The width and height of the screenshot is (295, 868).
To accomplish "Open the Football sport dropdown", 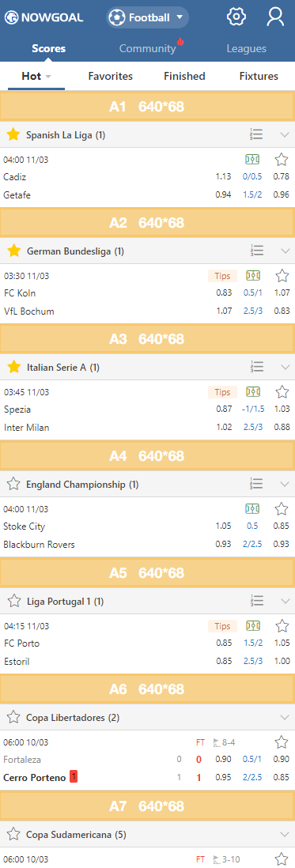I will (147, 17).
